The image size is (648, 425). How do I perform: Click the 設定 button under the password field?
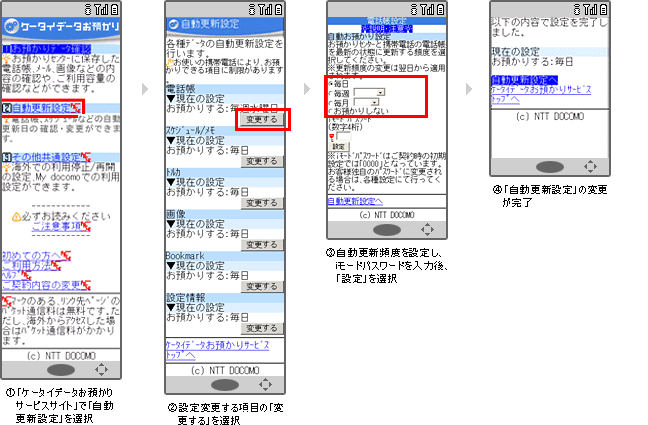click(339, 147)
